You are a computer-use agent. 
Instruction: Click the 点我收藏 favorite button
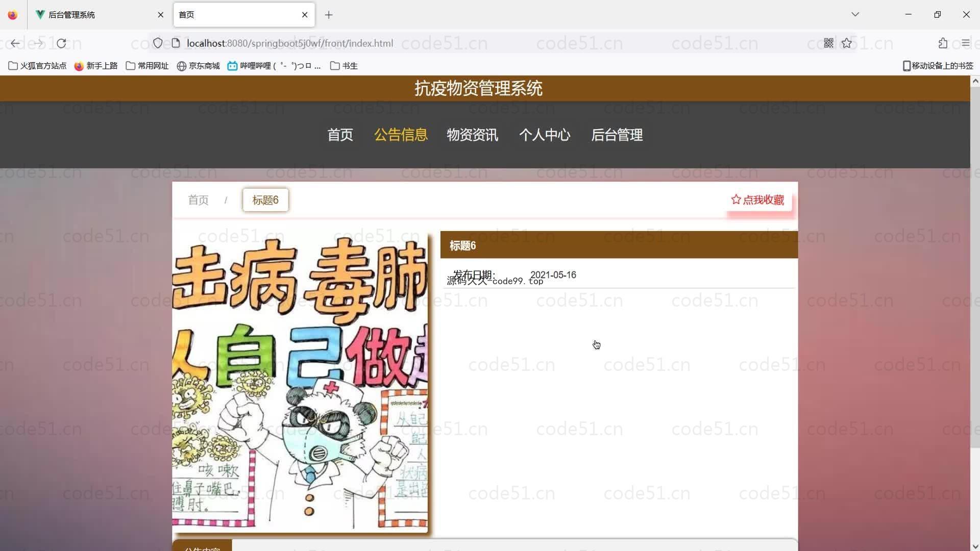[758, 200]
